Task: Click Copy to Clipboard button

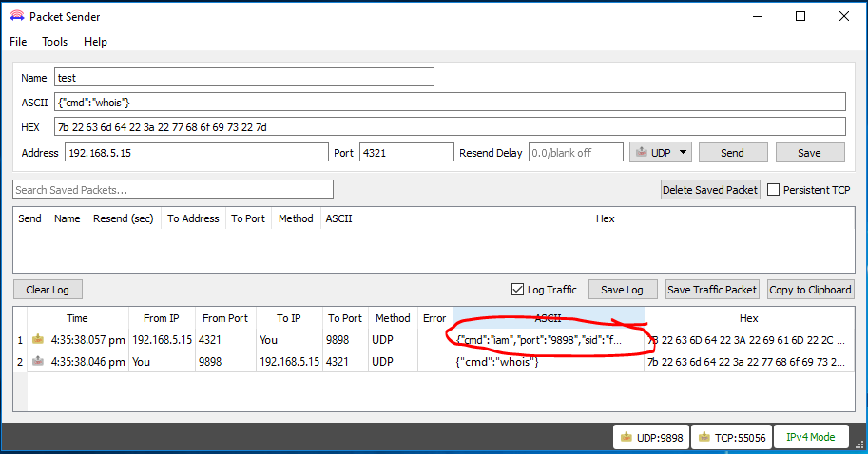Action: (x=810, y=289)
